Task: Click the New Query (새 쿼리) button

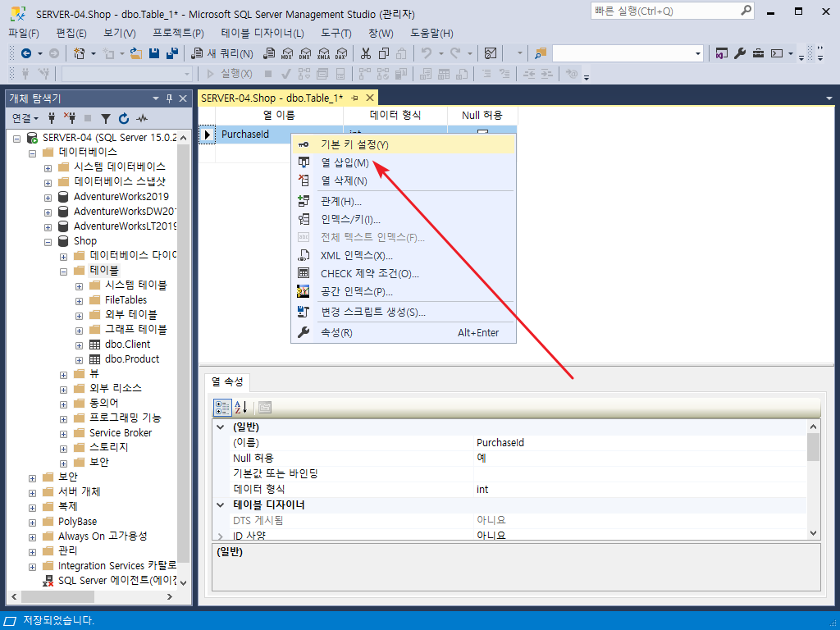Action: [222, 53]
